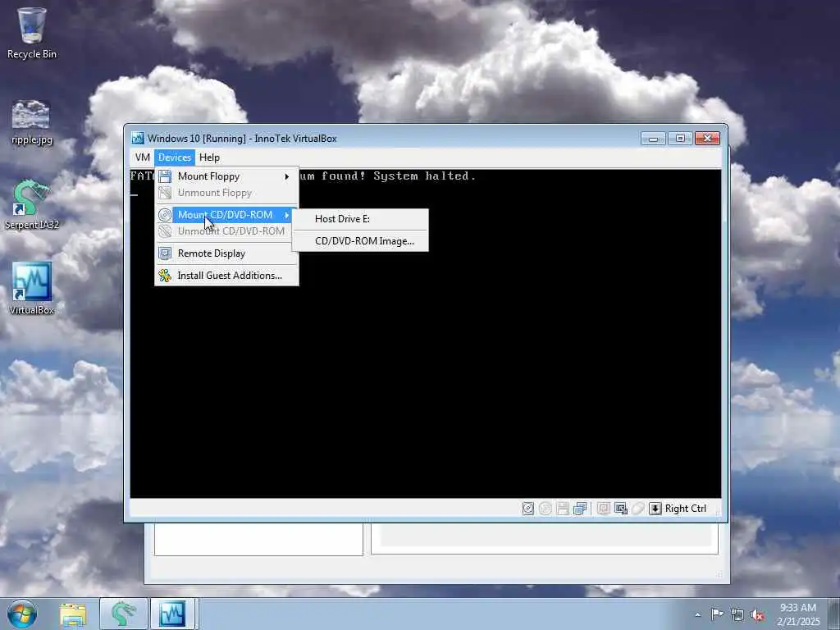Open the Action Center flag icon
The height and width of the screenshot is (630, 840).
717,614
